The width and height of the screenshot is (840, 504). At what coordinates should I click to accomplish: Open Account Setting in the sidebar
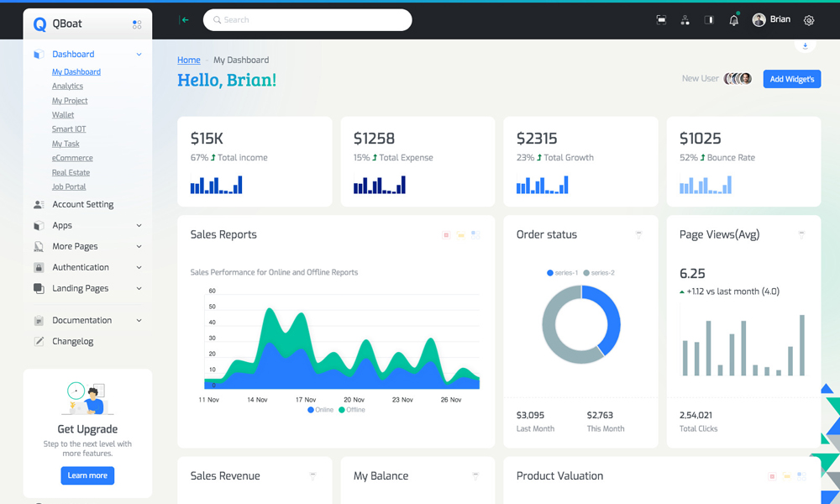click(82, 204)
